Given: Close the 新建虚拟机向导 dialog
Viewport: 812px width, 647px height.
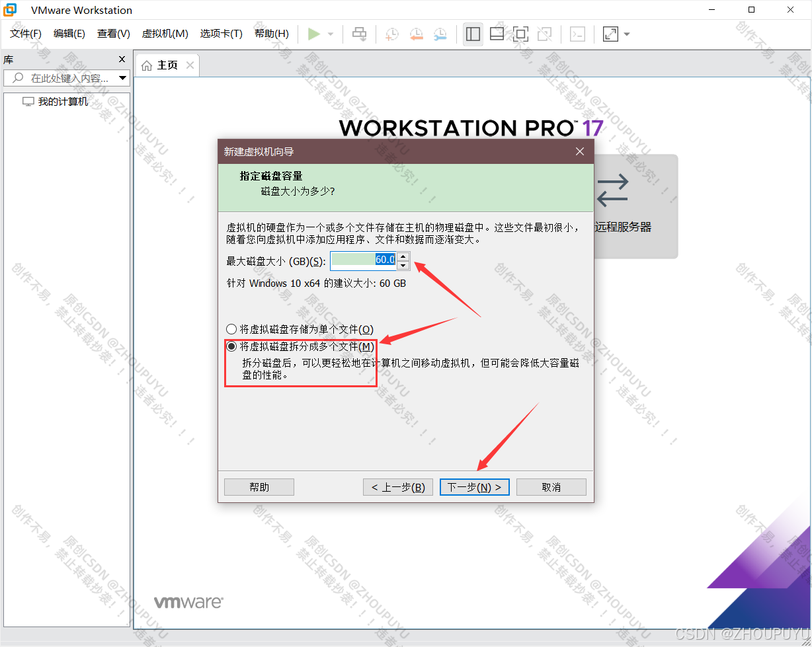Looking at the screenshot, I should (x=580, y=151).
